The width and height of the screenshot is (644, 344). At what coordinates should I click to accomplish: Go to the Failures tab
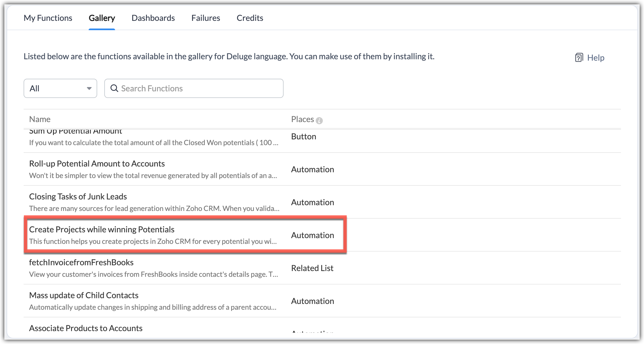pos(206,18)
